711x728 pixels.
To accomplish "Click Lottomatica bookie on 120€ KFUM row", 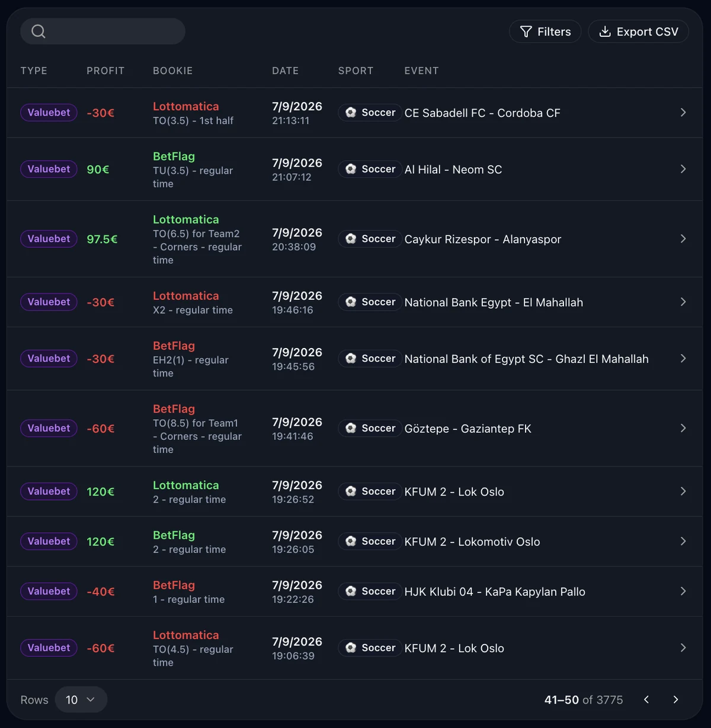I will click(185, 485).
